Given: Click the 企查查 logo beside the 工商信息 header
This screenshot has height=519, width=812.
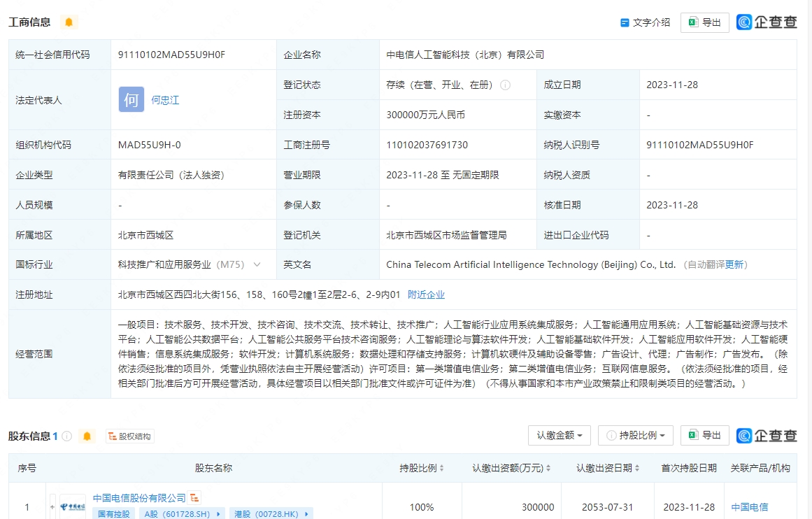Looking at the screenshot, I should tap(767, 22).
